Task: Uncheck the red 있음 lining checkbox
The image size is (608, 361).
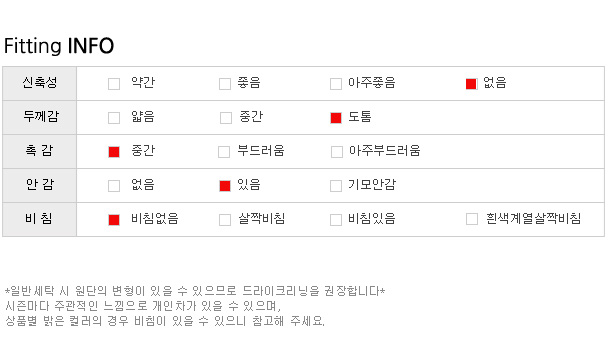Action: (x=225, y=186)
